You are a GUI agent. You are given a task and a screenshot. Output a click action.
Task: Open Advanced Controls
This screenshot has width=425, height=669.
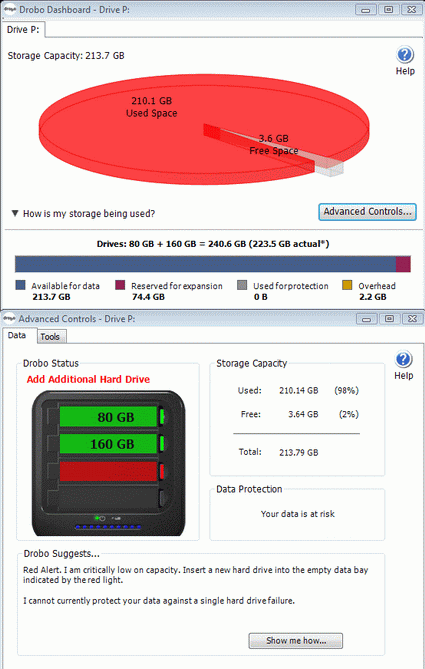(367, 212)
